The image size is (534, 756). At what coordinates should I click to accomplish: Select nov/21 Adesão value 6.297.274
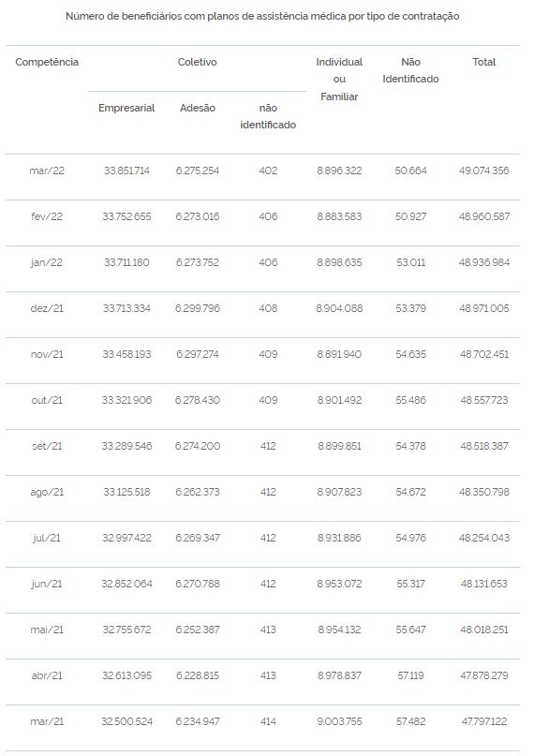pos(197,354)
